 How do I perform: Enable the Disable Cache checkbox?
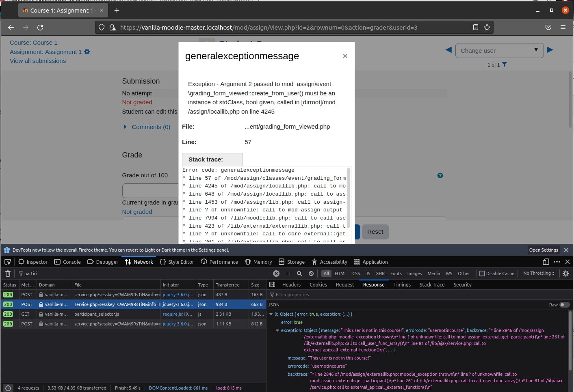click(482, 274)
